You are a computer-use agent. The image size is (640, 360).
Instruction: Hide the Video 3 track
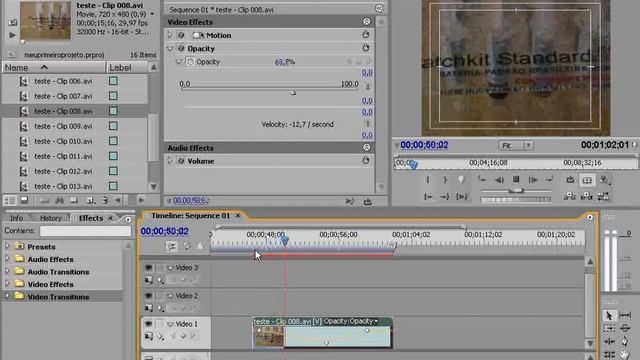(148, 268)
